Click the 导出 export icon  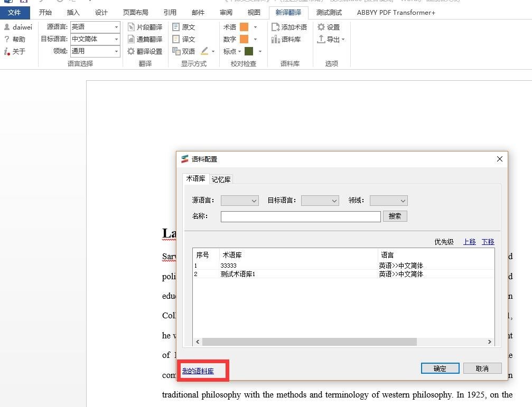tap(321, 39)
